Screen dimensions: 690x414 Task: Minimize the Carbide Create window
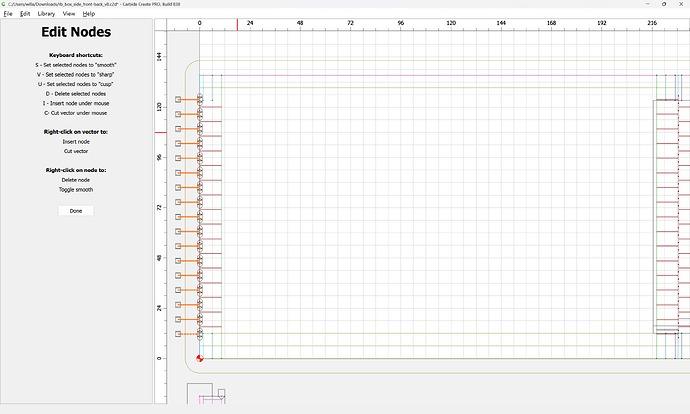tap(630, 4)
